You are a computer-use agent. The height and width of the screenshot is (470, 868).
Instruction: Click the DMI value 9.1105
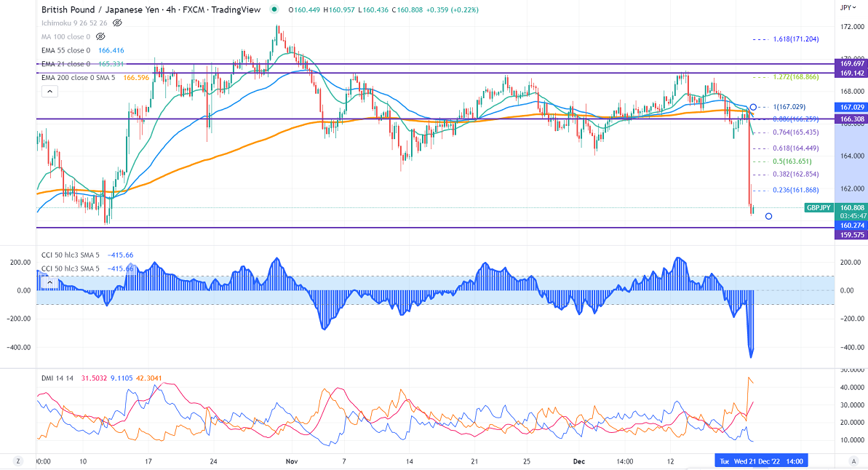[x=122, y=378]
